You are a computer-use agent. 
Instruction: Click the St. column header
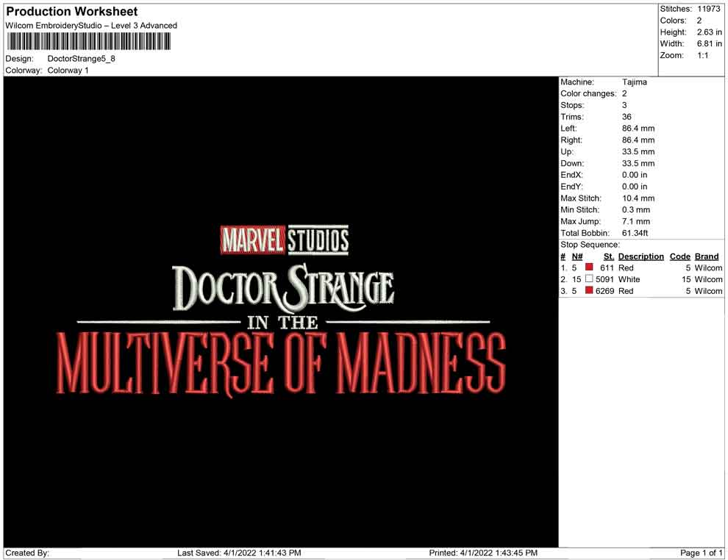[608, 256]
